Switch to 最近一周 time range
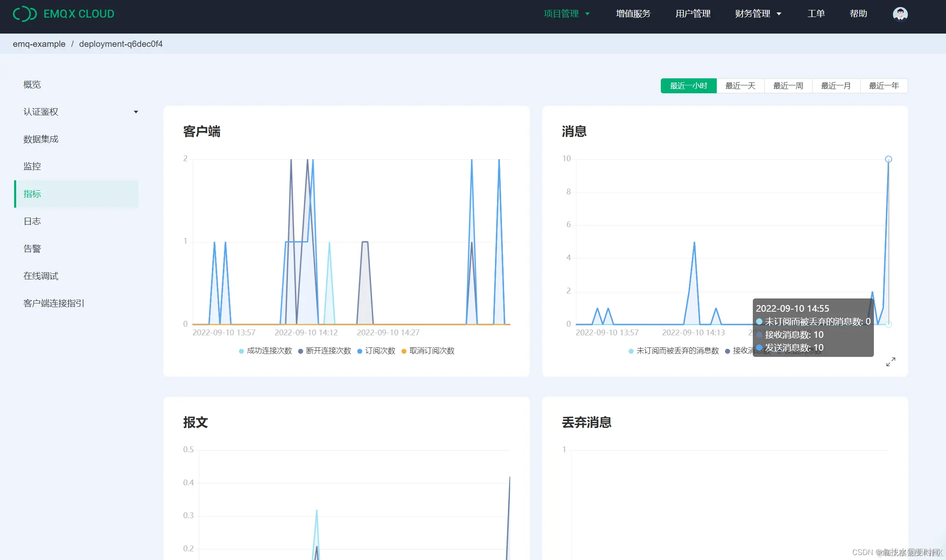Screen dimensions: 946x560 pyautogui.click(x=788, y=86)
